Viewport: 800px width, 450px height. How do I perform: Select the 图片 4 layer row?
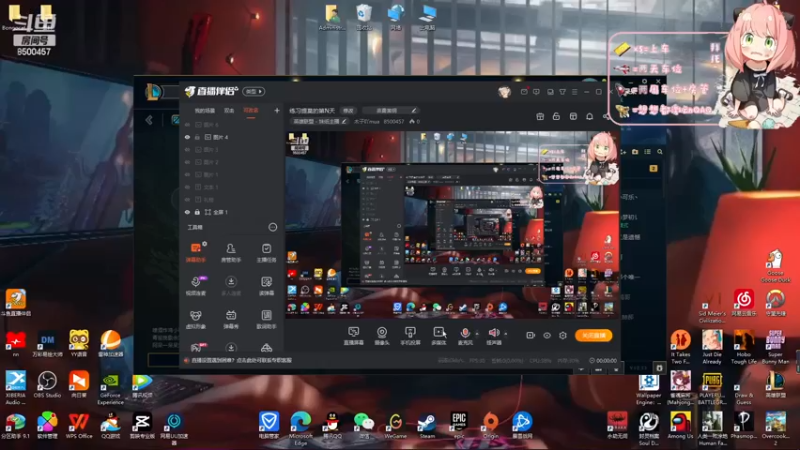[x=231, y=137]
